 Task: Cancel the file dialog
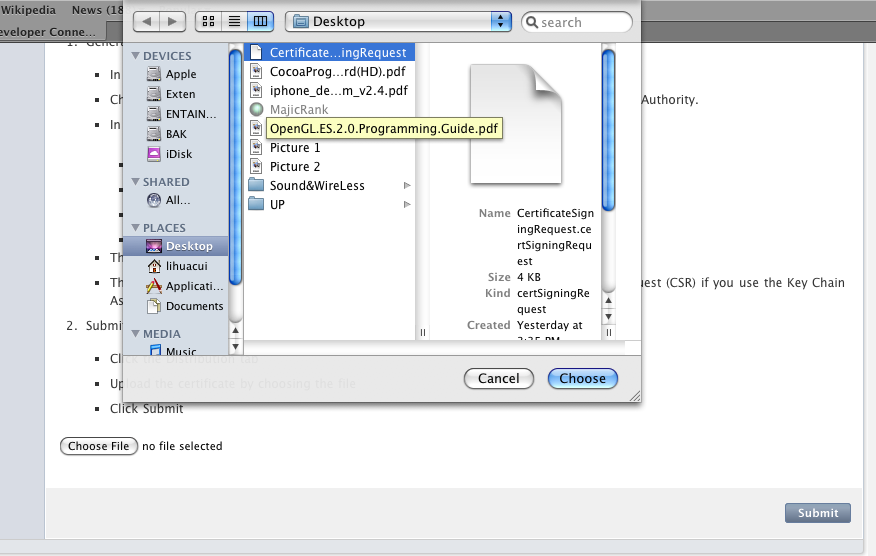point(499,378)
